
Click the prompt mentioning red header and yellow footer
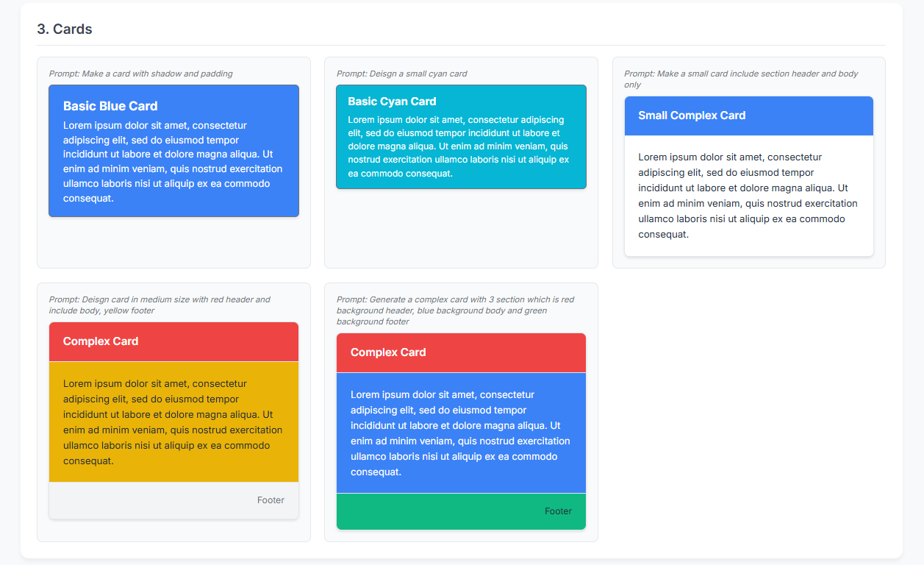160,305
